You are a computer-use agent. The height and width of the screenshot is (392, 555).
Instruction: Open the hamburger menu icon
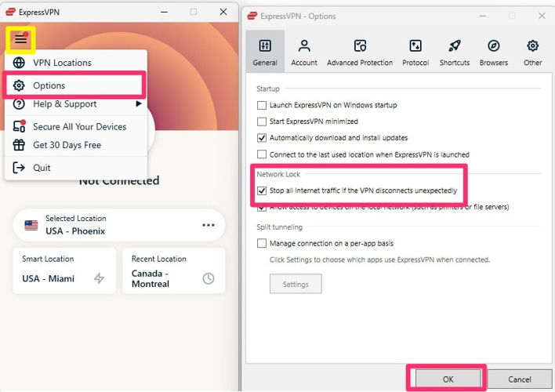tap(20, 39)
